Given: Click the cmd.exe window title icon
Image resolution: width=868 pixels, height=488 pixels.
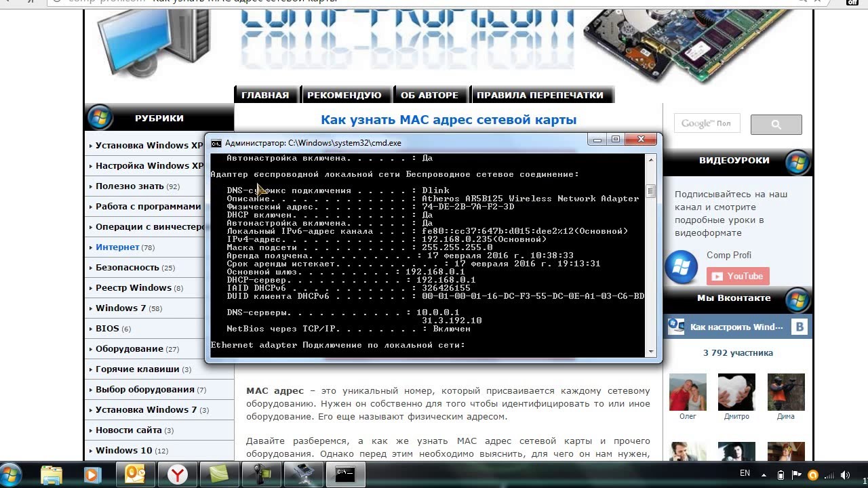Looking at the screenshot, I should tap(216, 143).
